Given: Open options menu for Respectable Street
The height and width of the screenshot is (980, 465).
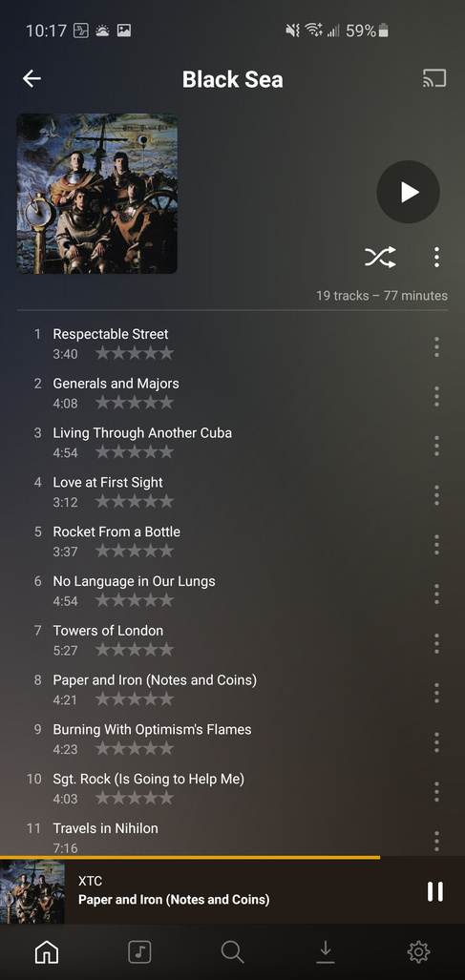Looking at the screenshot, I should click(436, 347).
